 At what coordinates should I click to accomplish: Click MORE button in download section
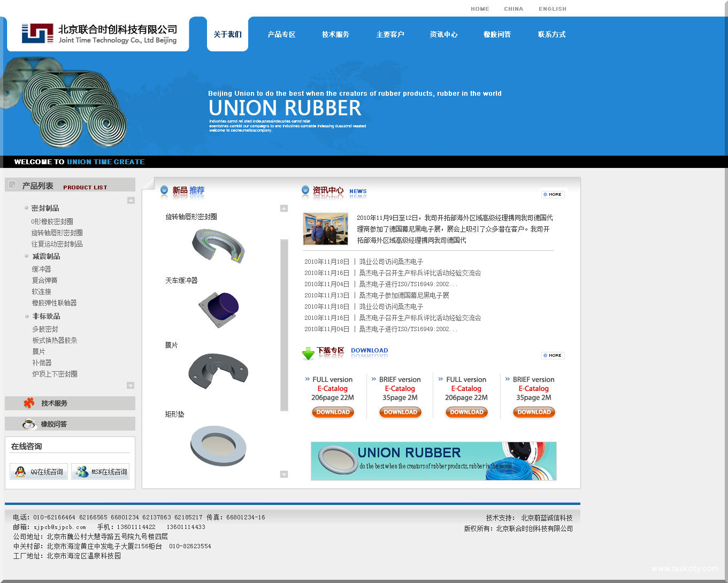click(x=553, y=355)
